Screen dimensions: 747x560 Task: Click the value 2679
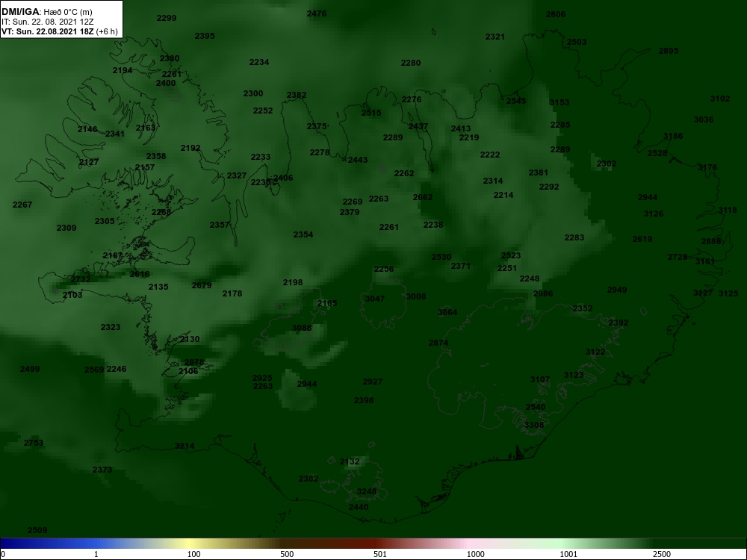(x=202, y=285)
